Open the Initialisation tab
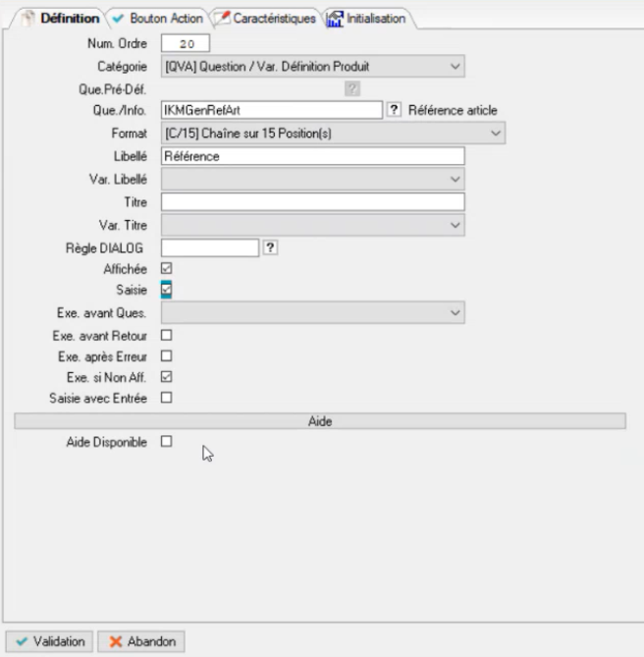This screenshot has height=657, width=644. click(x=367, y=19)
